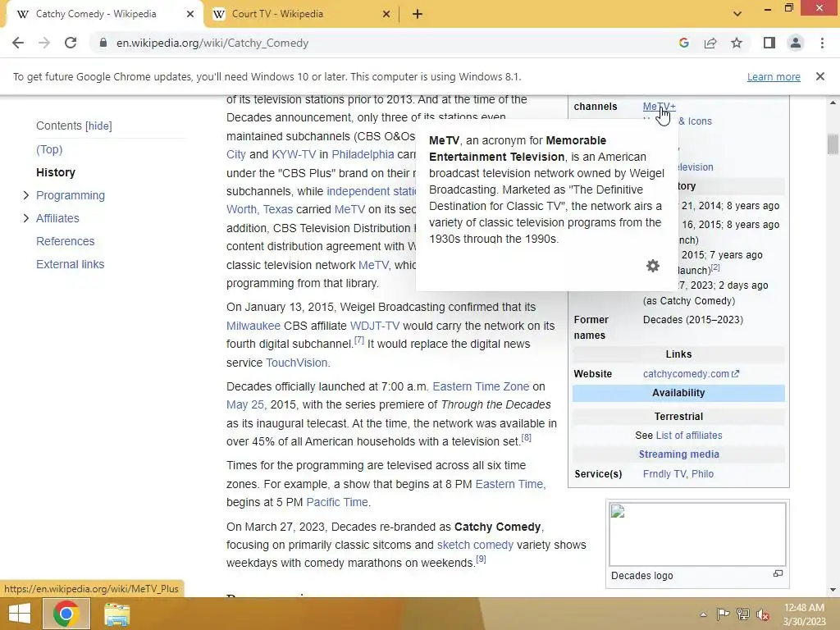The height and width of the screenshot is (630, 840).
Task: Open the Philo link
Action: 702,473
